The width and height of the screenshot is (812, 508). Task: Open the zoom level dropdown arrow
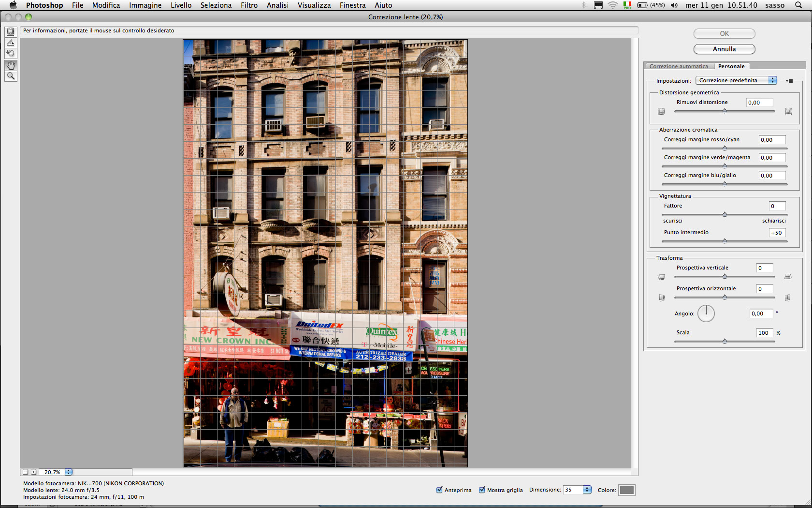[x=69, y=472]
